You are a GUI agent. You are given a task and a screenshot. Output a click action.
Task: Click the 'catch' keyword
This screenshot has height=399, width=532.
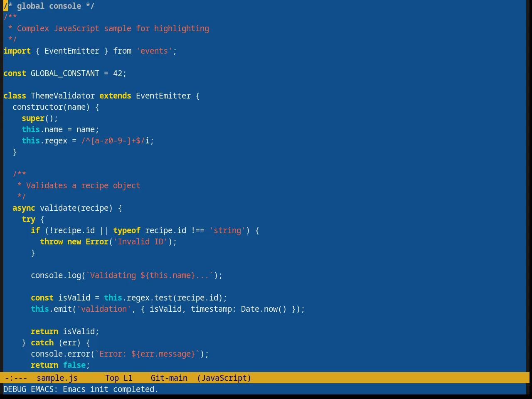pos(42,342)
